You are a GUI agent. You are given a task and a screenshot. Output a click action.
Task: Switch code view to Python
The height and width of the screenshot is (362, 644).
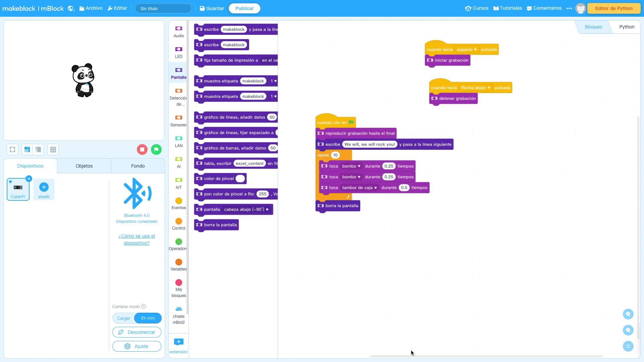pyautogui.click(x=626, y=27)
